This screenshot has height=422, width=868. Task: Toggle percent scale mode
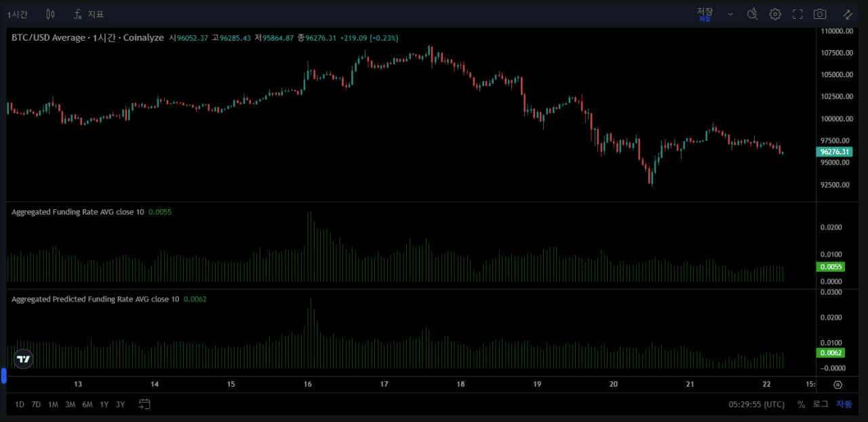801,404
